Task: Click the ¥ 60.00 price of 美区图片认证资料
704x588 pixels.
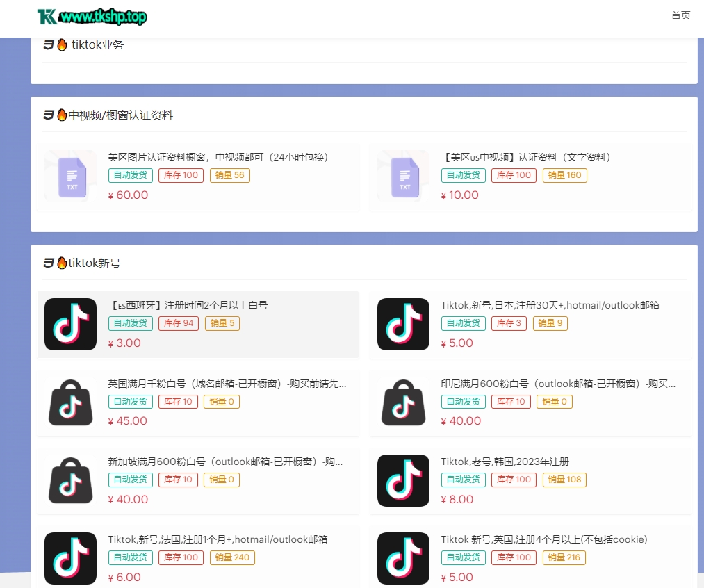Action: [129, 195]
